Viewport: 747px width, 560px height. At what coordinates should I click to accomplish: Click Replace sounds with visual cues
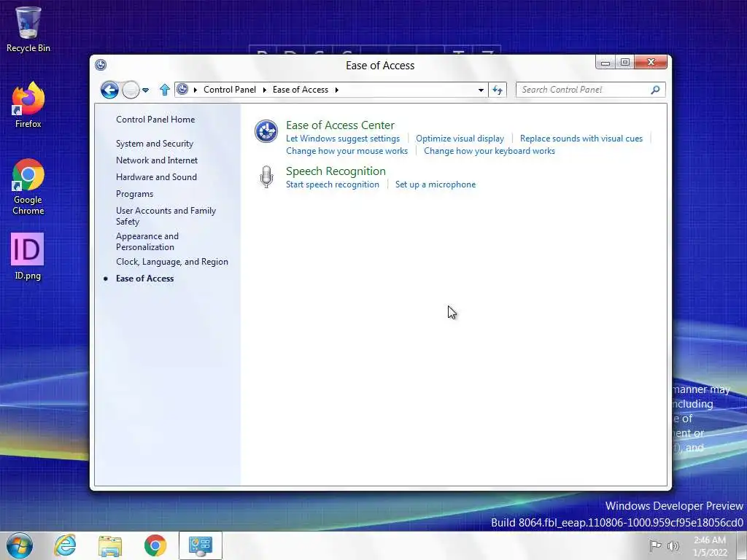click(581, 139)
